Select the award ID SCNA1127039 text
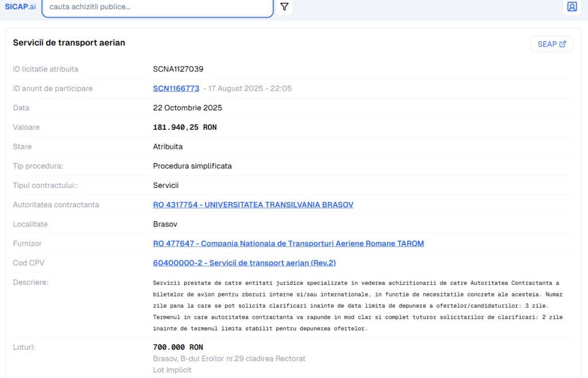 178,69
